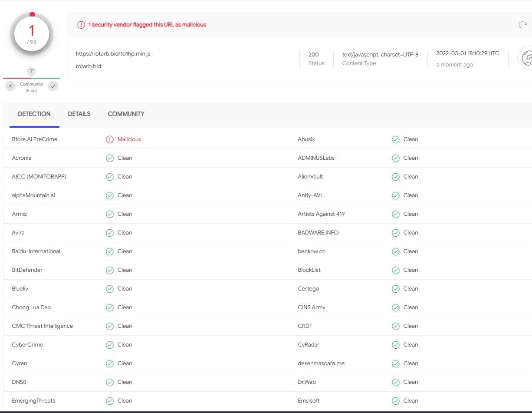Image resolution: width=532 pixels, height=413 pixels.
Task: Click the clean check icon for Certego
Action: [x=396, y=289]
